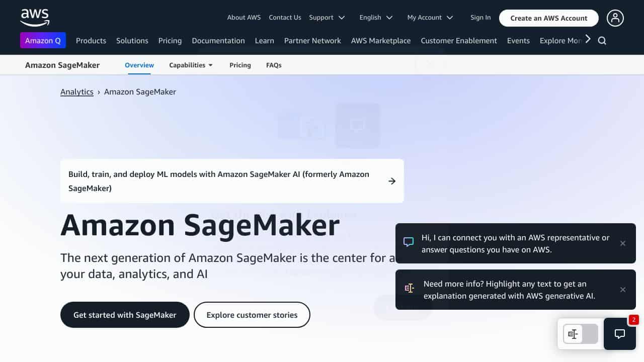
Task: Click the Sign In link
Action: (x=480, y=17)
